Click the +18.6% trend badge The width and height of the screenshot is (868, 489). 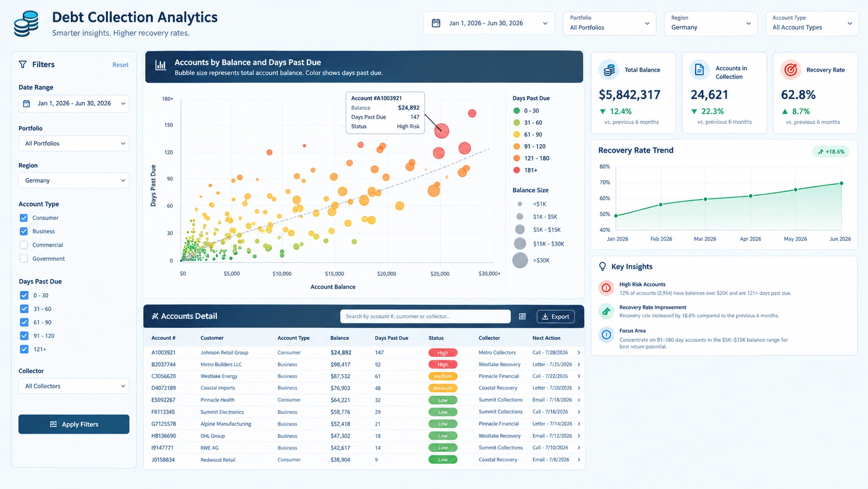(831, 152)
